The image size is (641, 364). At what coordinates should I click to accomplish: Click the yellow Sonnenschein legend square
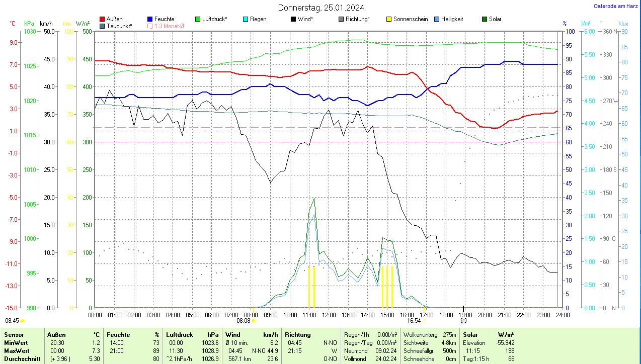tap(388, 19)
